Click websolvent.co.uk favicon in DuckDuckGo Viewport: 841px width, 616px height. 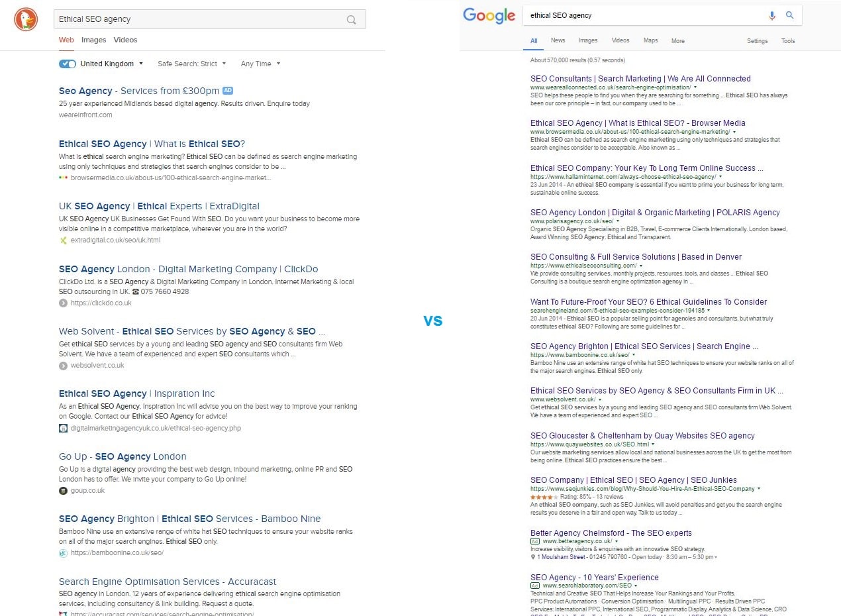(x=63, y=365)
